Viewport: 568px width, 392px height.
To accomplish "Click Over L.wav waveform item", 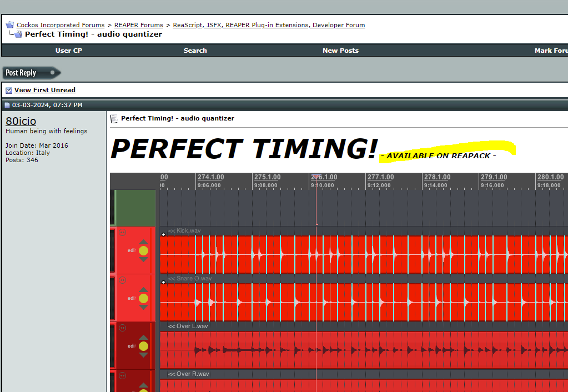I will (x=364, y=350).
